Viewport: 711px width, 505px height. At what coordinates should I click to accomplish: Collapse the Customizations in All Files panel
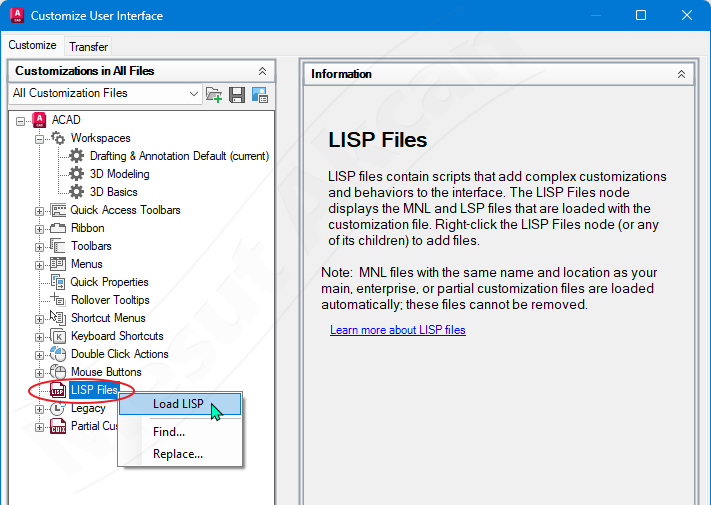[x=262, y=71]
